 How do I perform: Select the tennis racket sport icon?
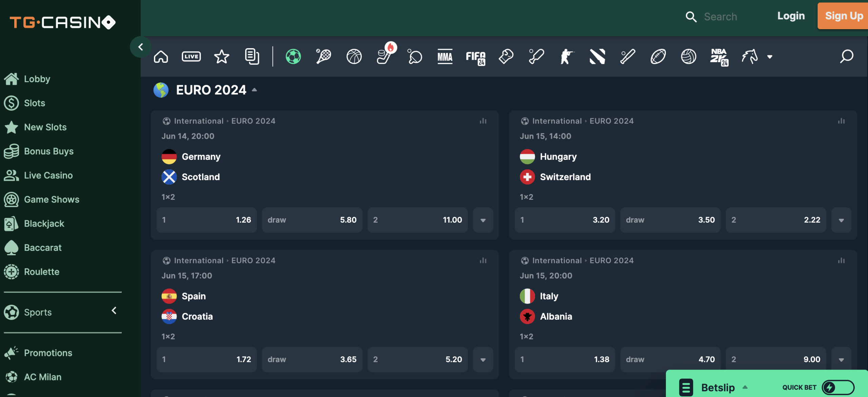323,57
